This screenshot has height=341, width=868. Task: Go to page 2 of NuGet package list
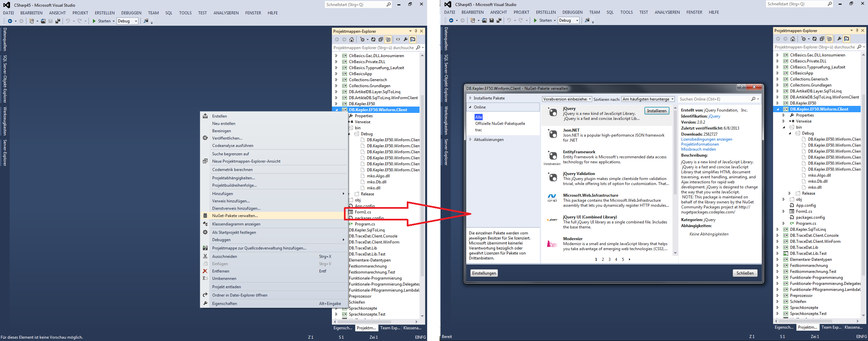603,259
